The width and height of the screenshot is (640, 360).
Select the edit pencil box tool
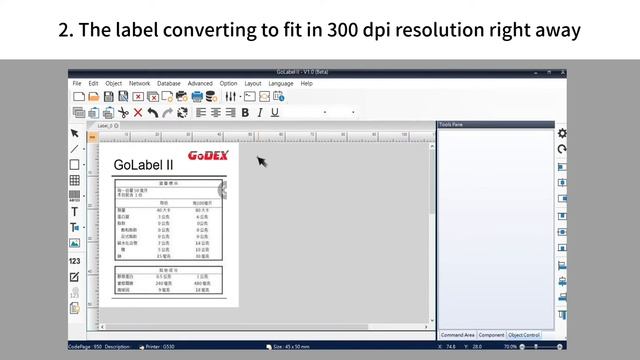[75, 277]
